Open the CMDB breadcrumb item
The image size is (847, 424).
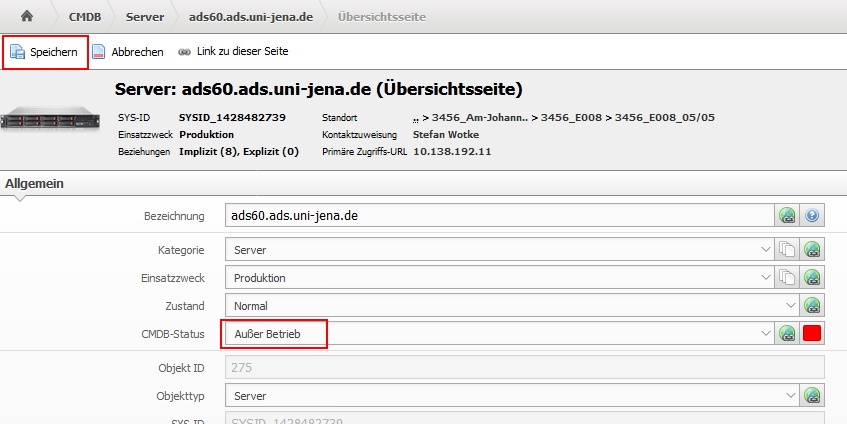[x=85, y=17]
